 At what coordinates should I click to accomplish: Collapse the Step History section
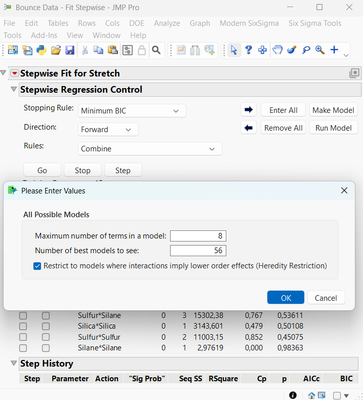(14, 363)
